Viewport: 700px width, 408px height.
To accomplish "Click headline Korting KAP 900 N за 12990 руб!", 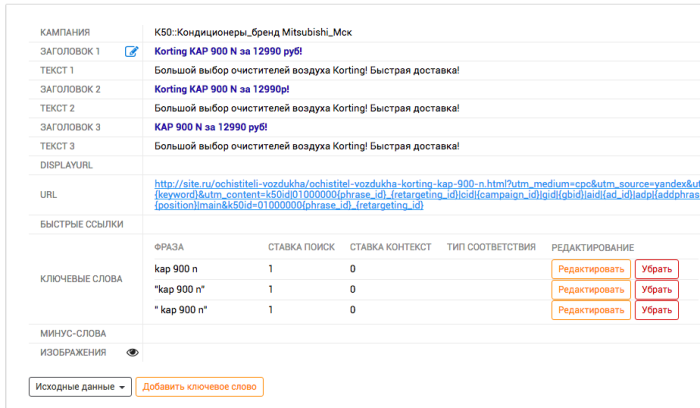I will 228,51.
